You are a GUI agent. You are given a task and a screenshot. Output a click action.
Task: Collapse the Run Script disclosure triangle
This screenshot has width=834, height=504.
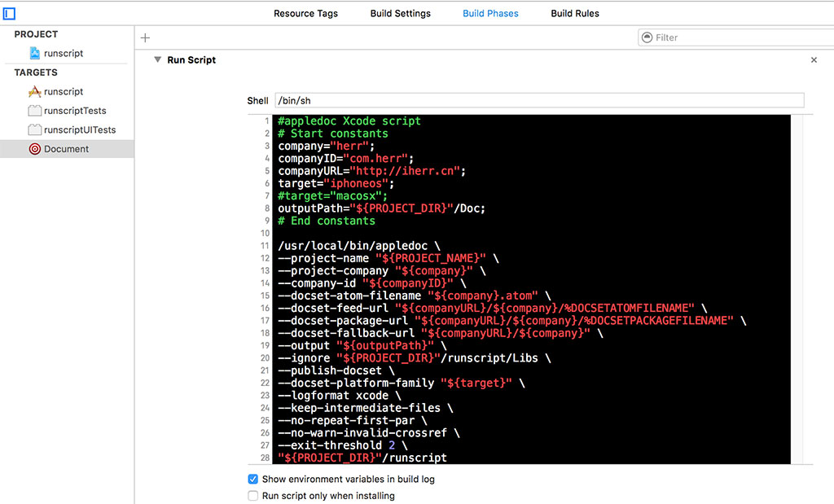[157, 59]
